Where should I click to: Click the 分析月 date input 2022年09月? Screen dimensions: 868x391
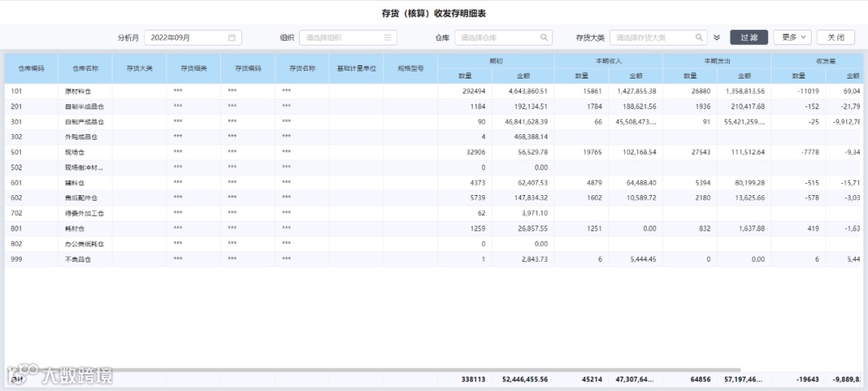[x=193, y=38]
